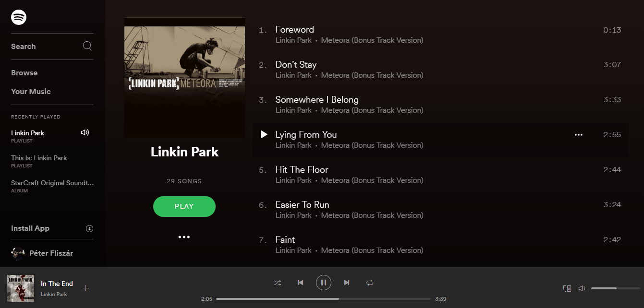Click the Install App download icon
This screenshot has width=644, height=308.
(x=89, y=228)
